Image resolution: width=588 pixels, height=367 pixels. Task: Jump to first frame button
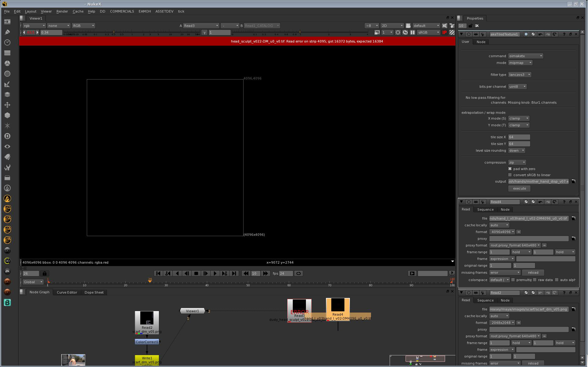coord(158,273)
